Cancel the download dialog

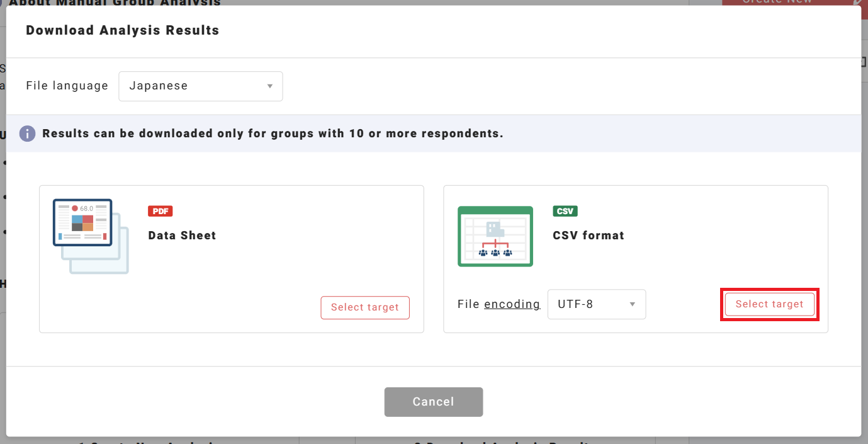434,402
